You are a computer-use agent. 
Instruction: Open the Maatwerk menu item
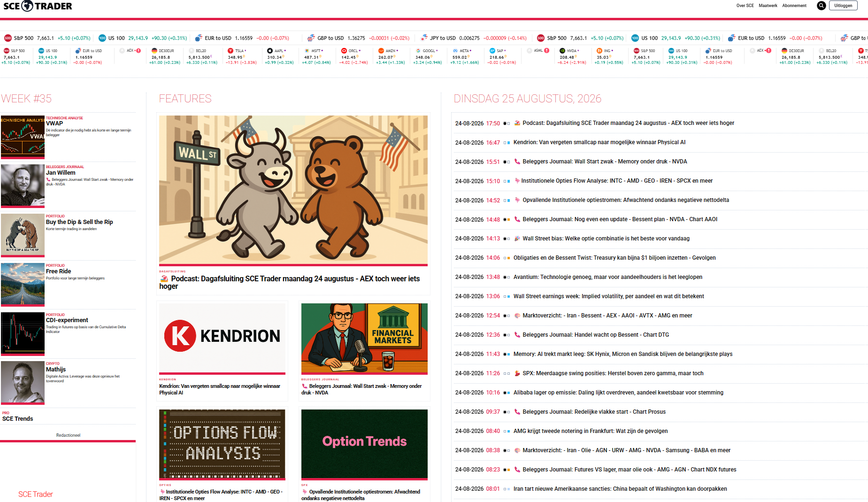[768, 6]
